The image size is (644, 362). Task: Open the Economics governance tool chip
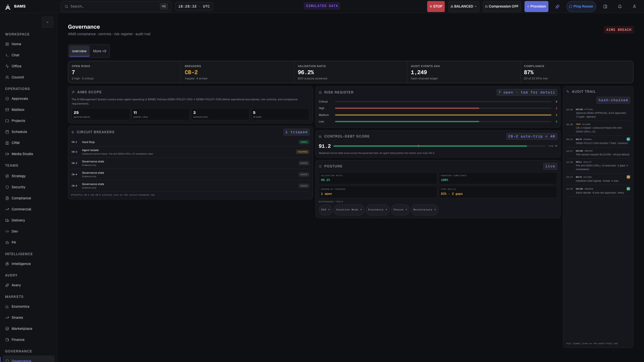tap(378, 210)
